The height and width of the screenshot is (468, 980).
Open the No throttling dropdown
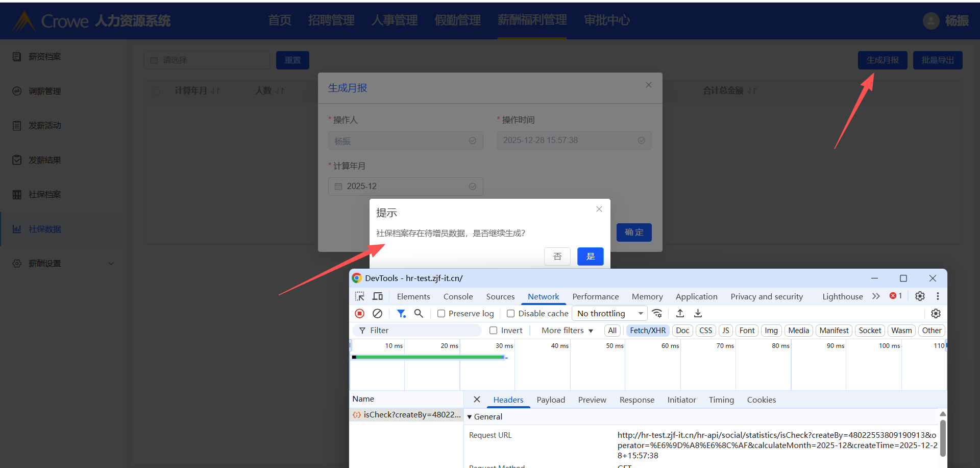(x=609, y=313)
